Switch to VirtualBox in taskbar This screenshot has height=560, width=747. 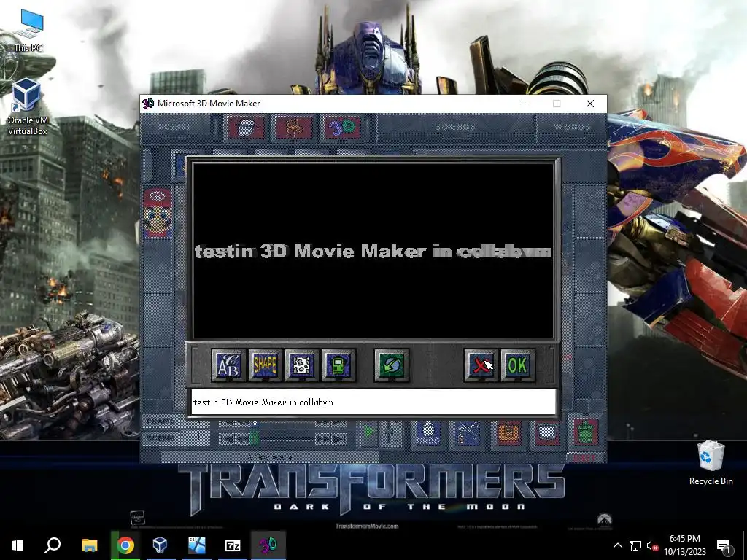[x=160, y=545]
